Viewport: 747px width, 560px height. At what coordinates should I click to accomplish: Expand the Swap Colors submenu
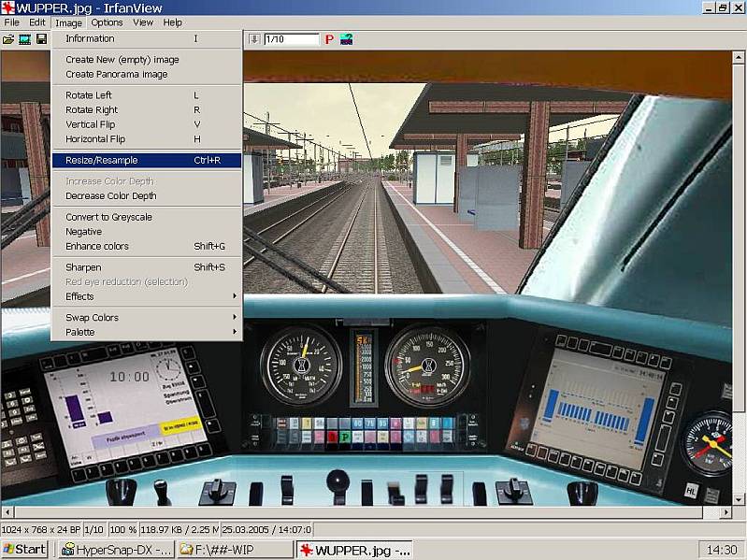coord(147,318)
